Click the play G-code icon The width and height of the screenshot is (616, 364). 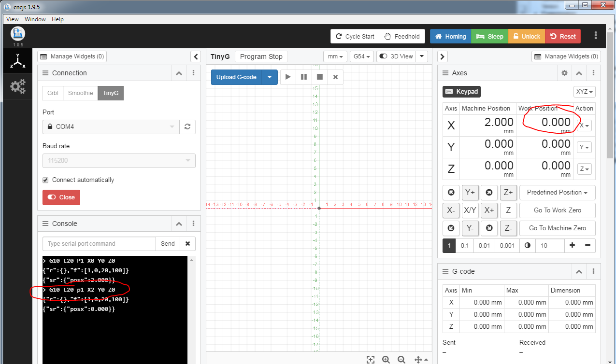click(x=288, y=77)
